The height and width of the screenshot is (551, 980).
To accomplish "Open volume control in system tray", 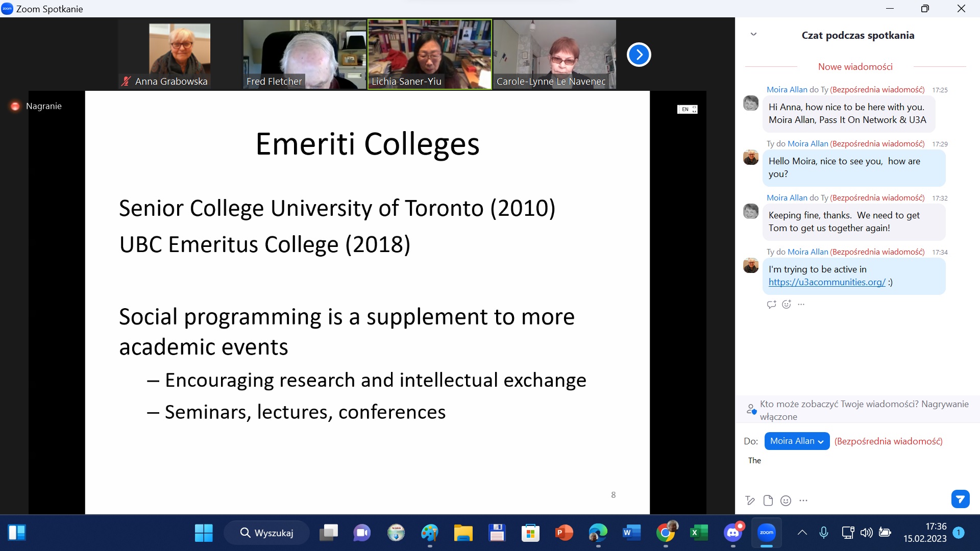I will [866, 533].
